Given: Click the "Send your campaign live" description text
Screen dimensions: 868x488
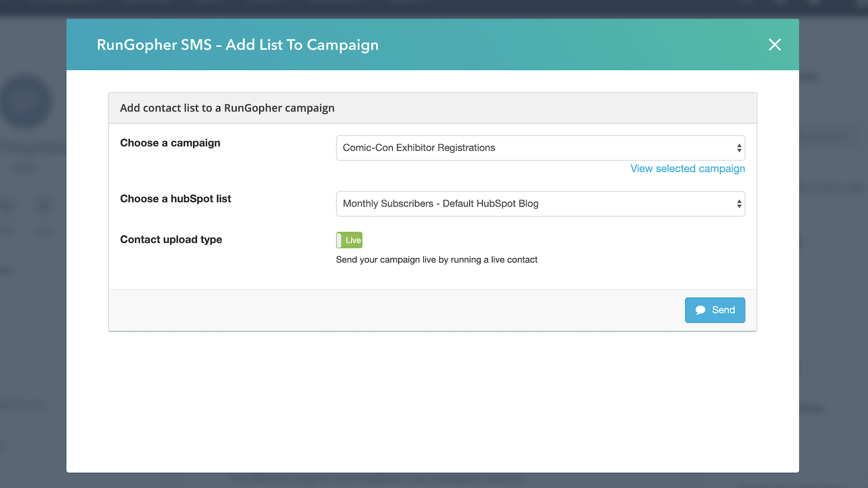Looking at the screenshot, I should tap(437, 260).
